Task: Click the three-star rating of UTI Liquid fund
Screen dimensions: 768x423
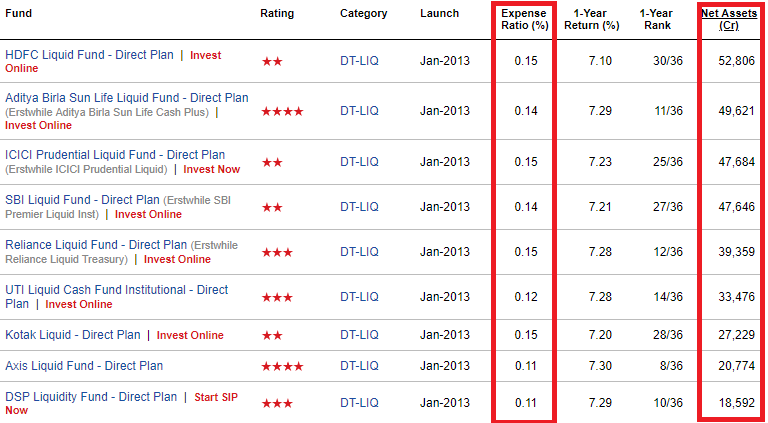Action: coord(277,298)
